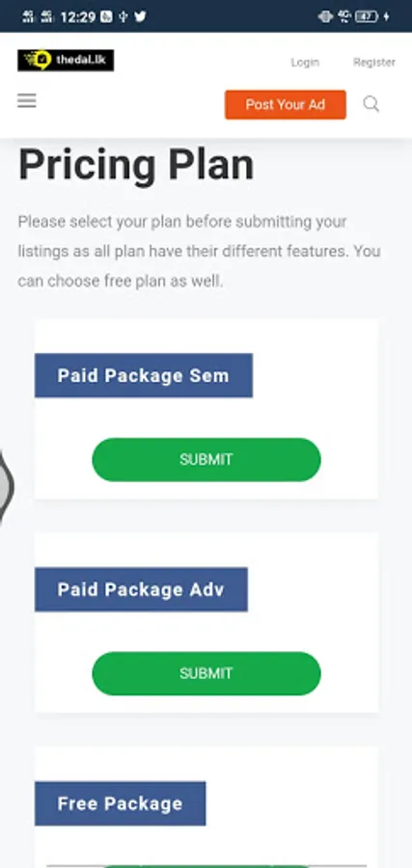Select the Paid Package Sem label

(144, 375)
